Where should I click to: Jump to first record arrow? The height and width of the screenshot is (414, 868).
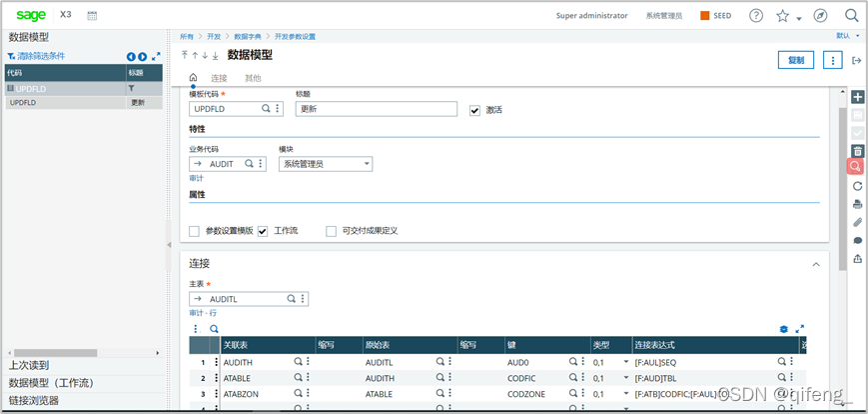[185, 55]
